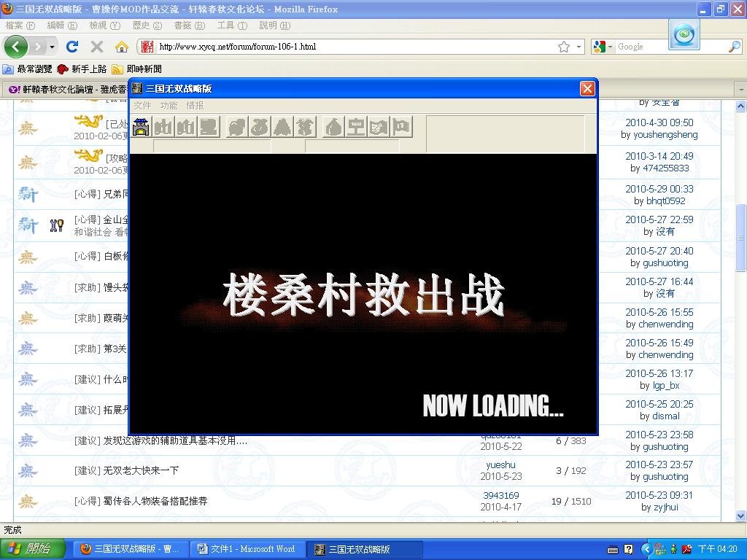The height and width of the screenshot is (560, 747).
Task: Click the castle gate icon in game toolbar
Action: tap(141, 127)
